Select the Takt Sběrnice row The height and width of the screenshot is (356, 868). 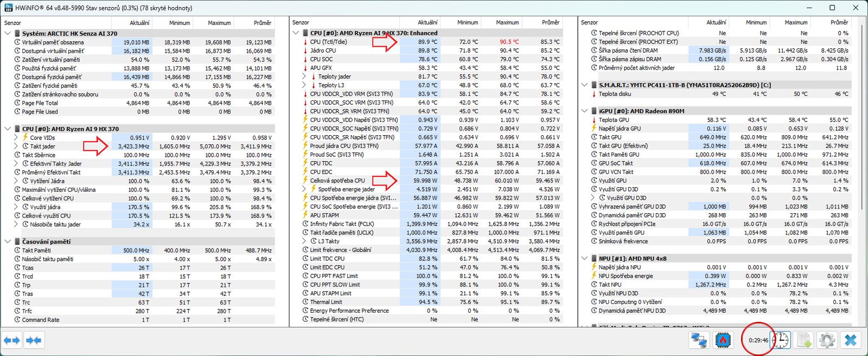click(139, 155)
